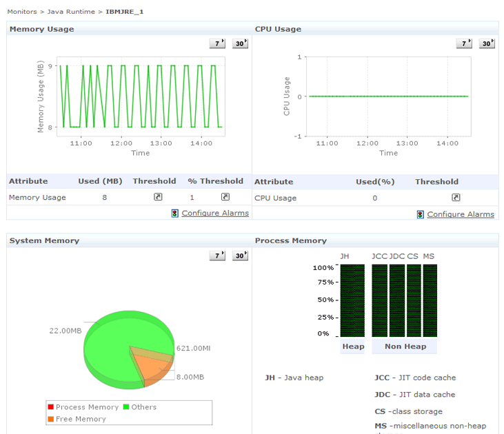View 7-day System Memory history
Image resolution: width=504 pixels, height=434 pixels.
(217, 256)
